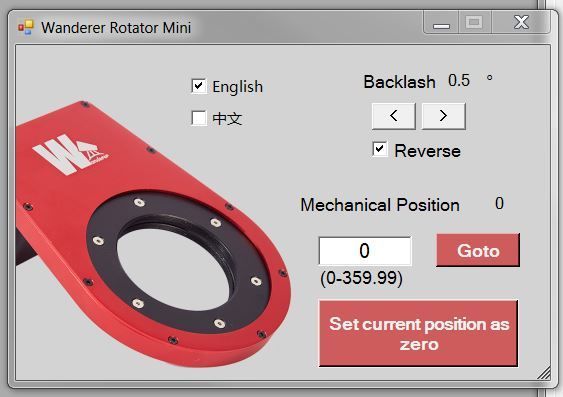Image resolution: width=563 pixels, height=397 pixels.
Task: Click the degree symbol after the Backlash value
Action: [489, 78]
